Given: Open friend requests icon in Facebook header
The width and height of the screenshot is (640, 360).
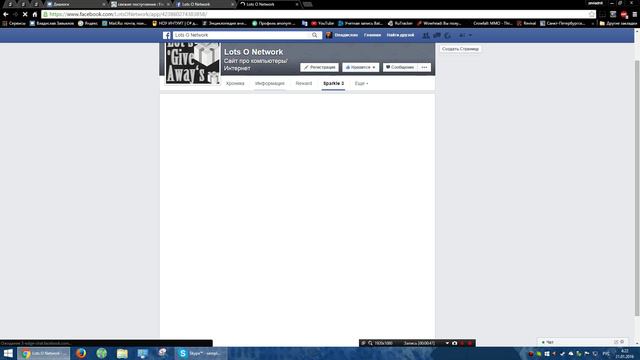Looking at the screenshot, I should point(426,36).
